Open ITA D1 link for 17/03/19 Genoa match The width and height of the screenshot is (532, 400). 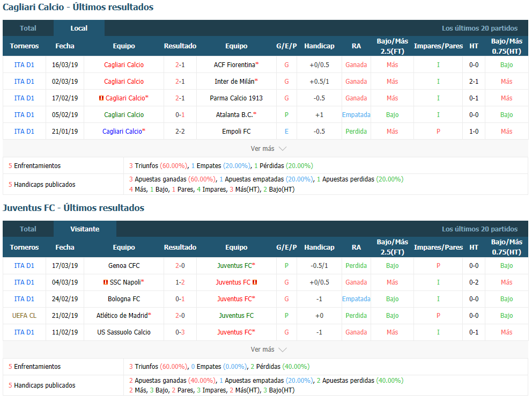click(x=24, y=266)
